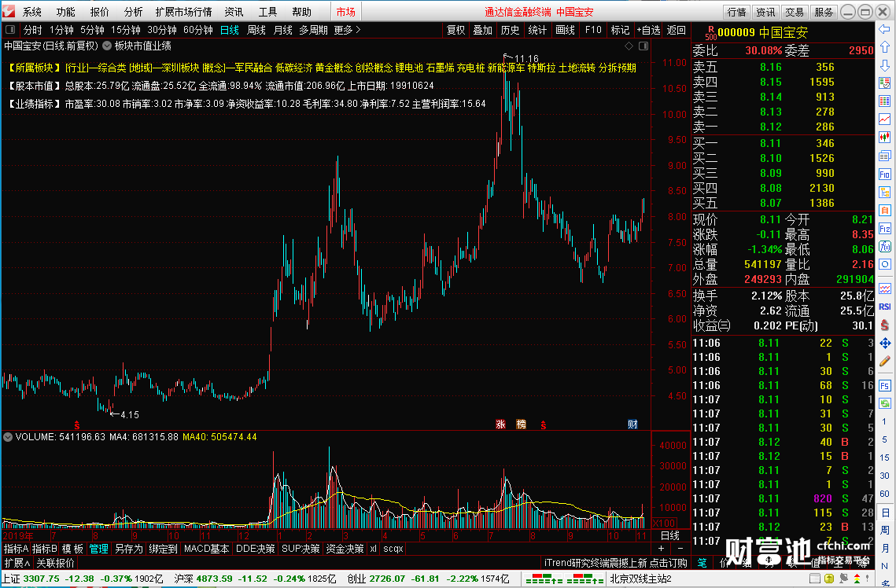
Task: Click the F12 trade icon in sidebar
Action: pos(884,228)
